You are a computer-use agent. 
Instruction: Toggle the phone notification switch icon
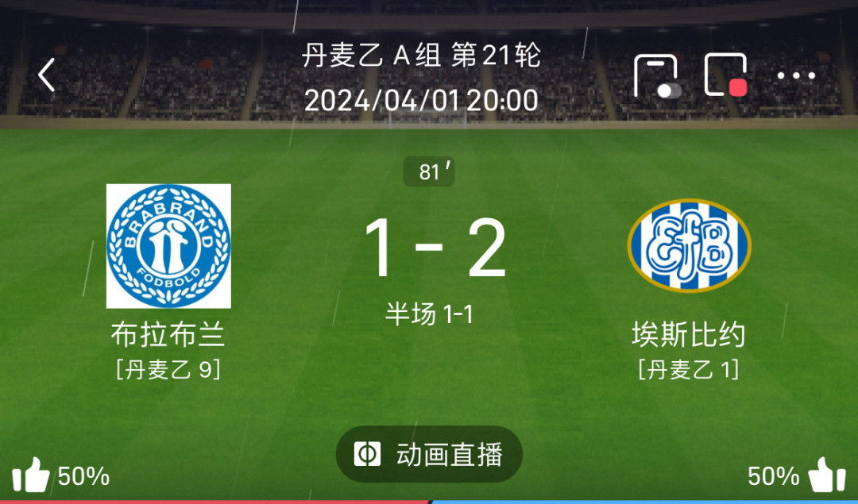tap(657, 76)
